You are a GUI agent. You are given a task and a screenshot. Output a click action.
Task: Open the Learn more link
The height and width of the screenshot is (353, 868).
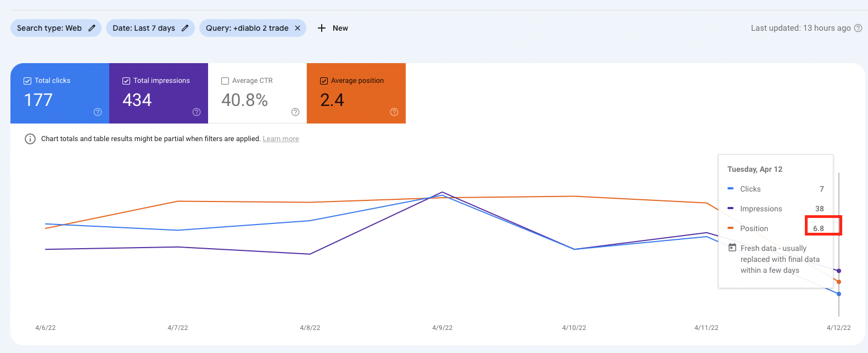[281, 139]
